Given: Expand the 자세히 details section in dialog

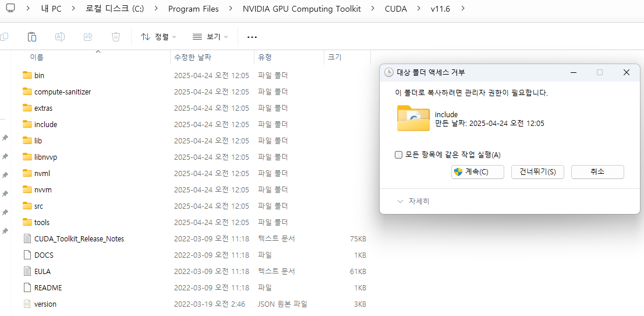Looking at the screenshot, I should coord(414,201).
